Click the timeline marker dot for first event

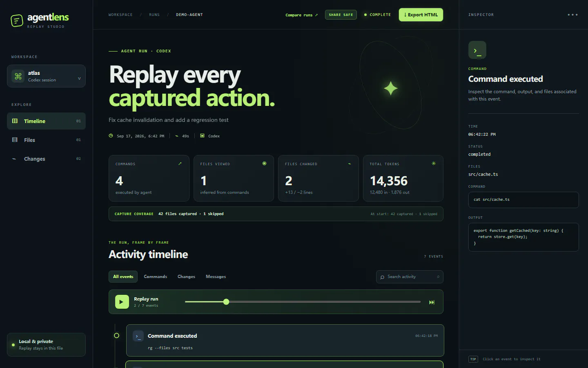(116, 335)
